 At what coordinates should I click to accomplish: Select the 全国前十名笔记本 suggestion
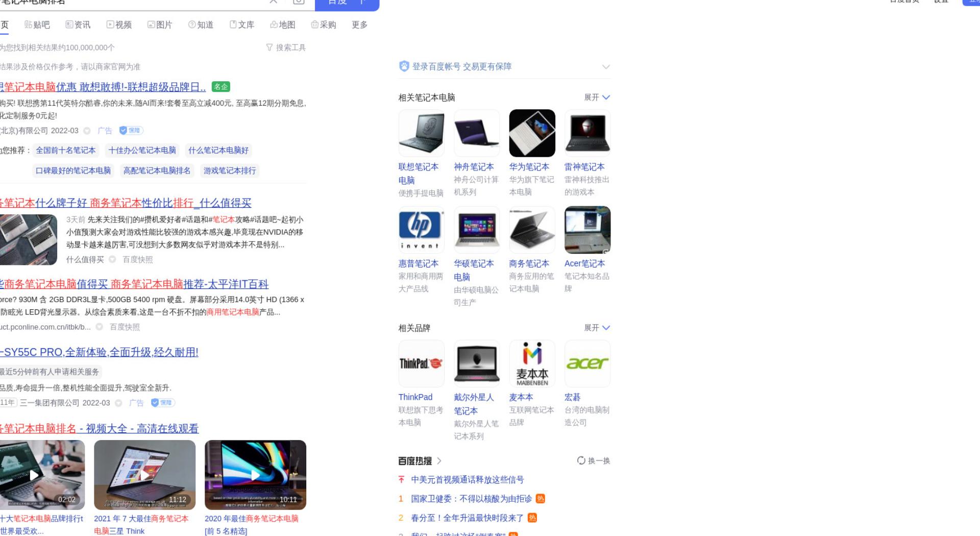(x=66, y=150)
